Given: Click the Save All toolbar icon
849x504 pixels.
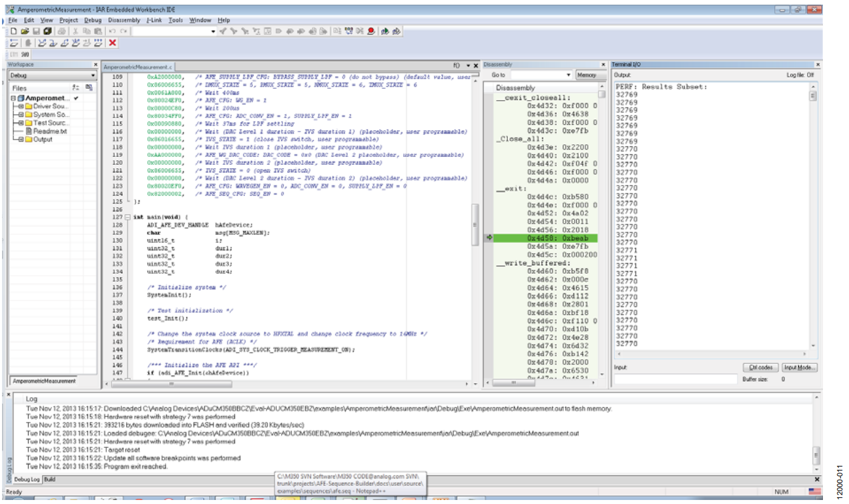Looking at the screenshot, I should (47, 31).
